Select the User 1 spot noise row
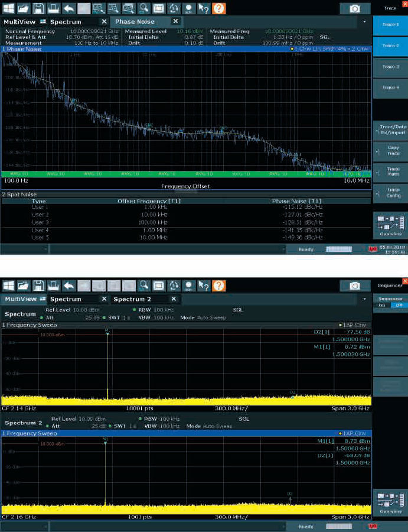 (187, 207)
